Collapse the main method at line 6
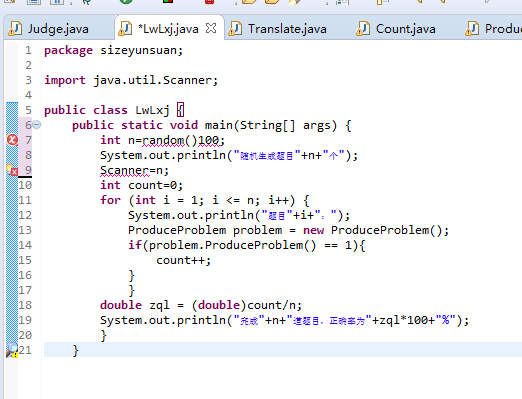 pos(37,125)
